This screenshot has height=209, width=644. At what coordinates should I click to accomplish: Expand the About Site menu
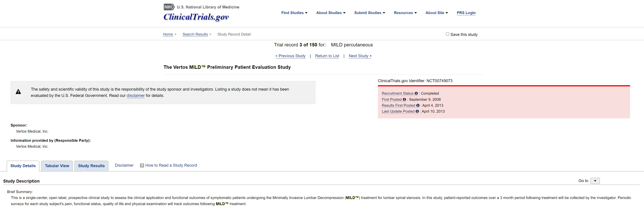436,13
